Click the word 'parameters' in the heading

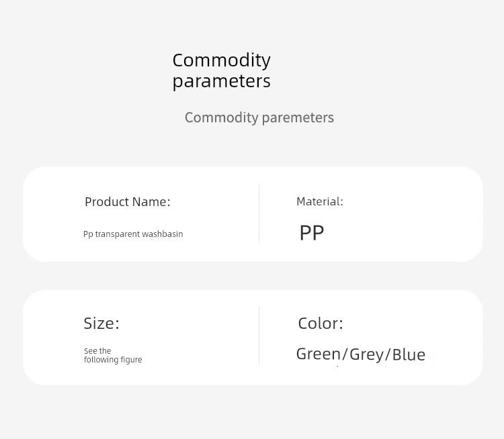click(222, 82)
